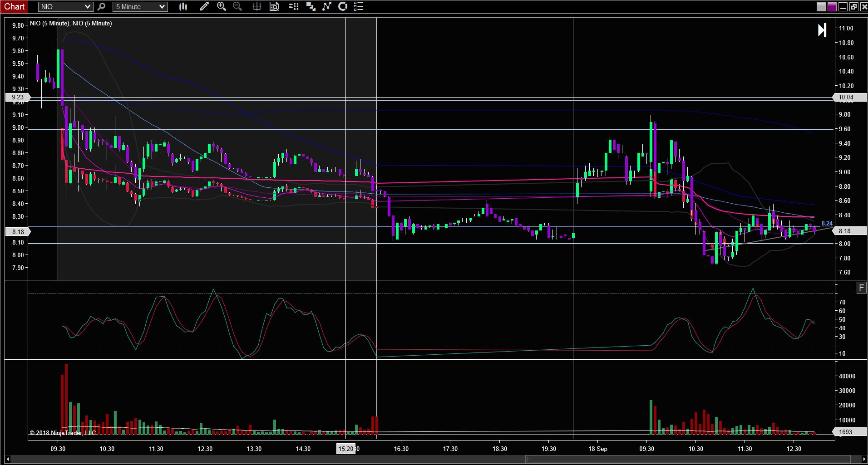Click the 14:30 time axis label
The width and height of the screenshot is (868, 465).
(x=303, y=449)
